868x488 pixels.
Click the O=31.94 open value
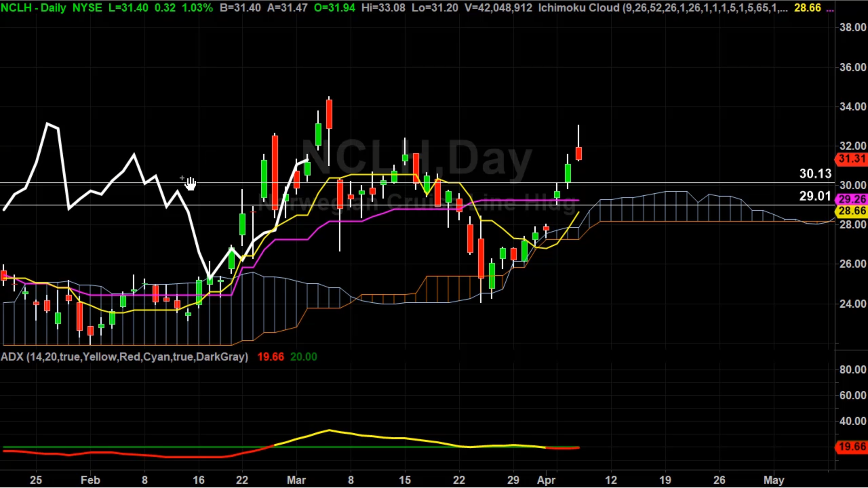coord(335,8)
